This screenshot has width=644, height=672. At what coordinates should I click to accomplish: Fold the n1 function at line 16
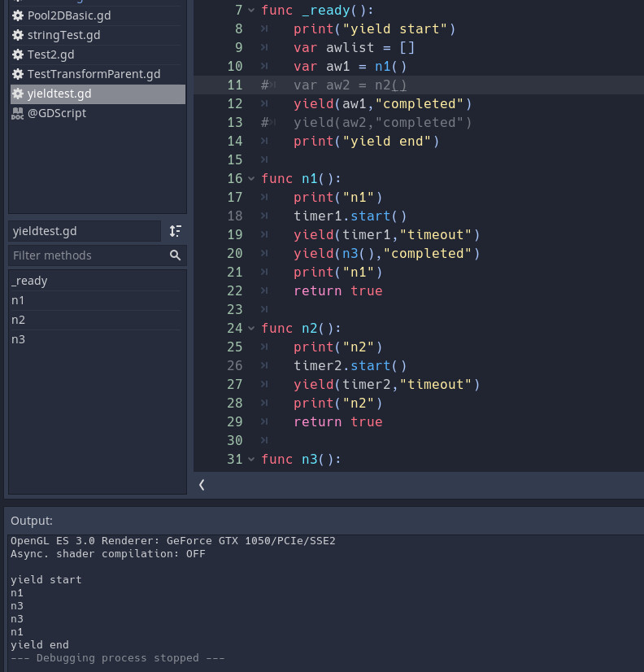tap(251, 179)
